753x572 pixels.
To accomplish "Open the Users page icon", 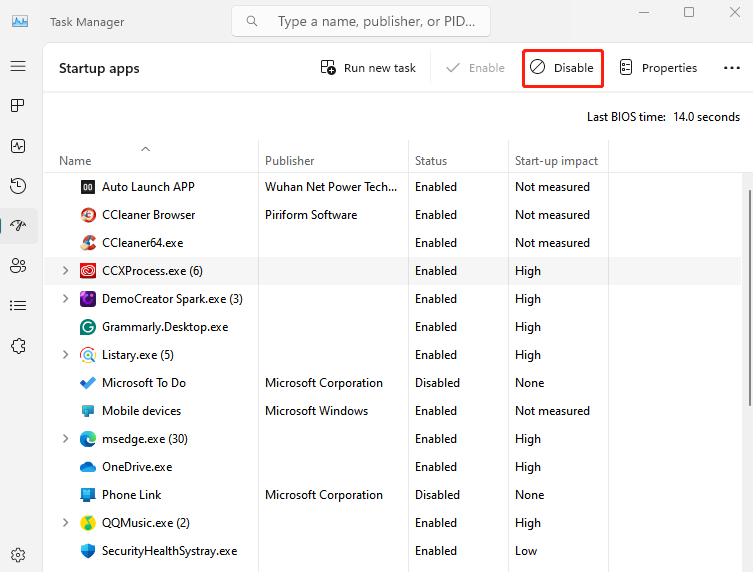I will [x=18, y=265].
